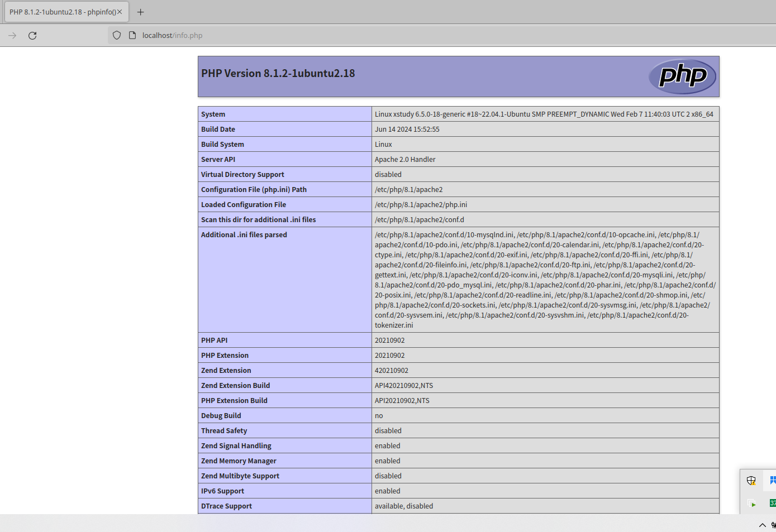Click the parsed .ini files list text
Screen dimensions: 776x532
click(x=545, y=280)
